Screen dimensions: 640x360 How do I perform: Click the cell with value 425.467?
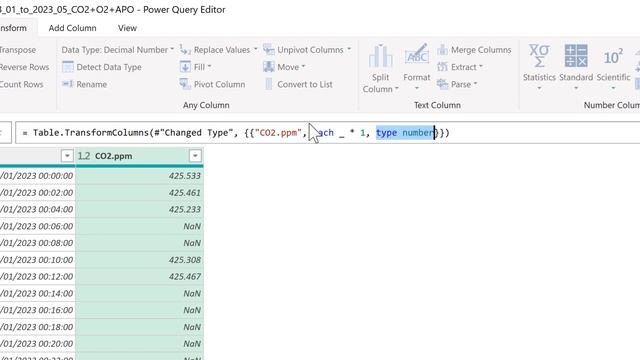click(x=139, y=276)
